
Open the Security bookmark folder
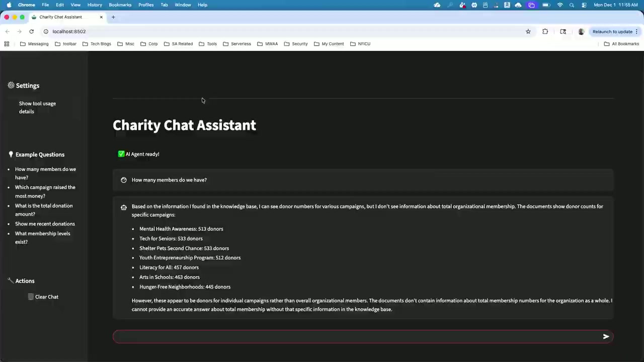point(295,44)
